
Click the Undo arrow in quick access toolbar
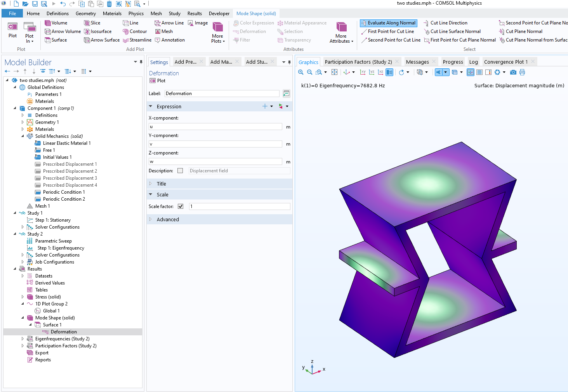click(63, 4)
